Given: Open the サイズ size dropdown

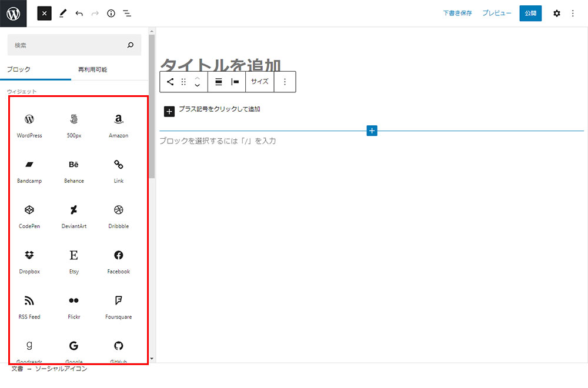Looking at the screenshot, I should [259, 82].
